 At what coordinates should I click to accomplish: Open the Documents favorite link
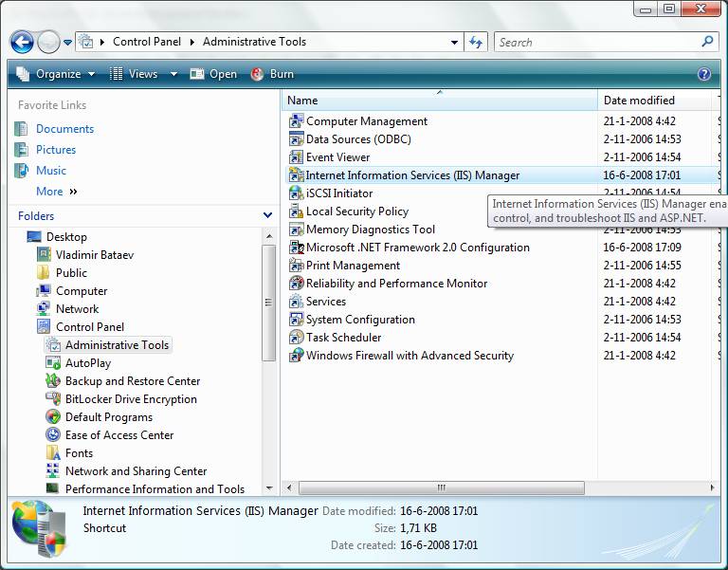tap(64, 129)
